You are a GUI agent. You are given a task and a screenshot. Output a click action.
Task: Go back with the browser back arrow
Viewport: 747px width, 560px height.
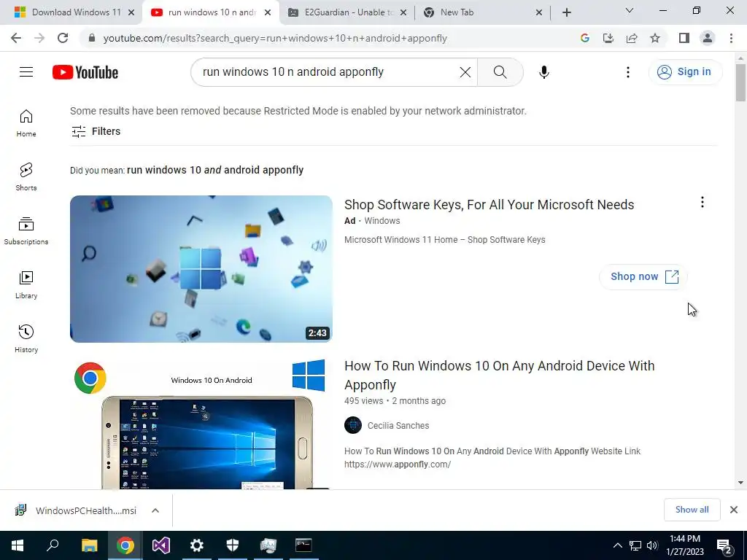click(16, 38)
